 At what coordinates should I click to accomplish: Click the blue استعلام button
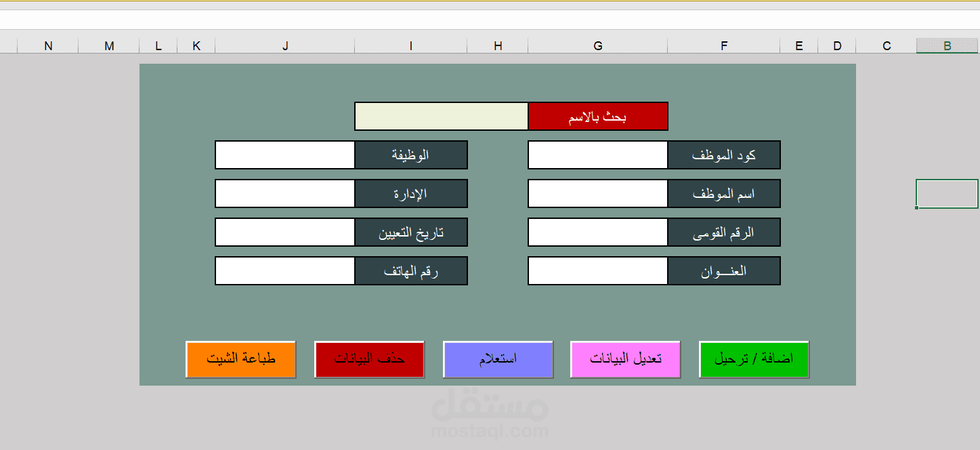pos(498,359)
